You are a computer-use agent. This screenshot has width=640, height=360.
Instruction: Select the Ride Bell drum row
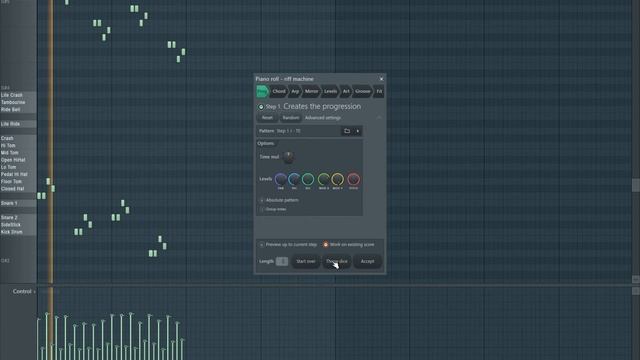coord(18,110)
